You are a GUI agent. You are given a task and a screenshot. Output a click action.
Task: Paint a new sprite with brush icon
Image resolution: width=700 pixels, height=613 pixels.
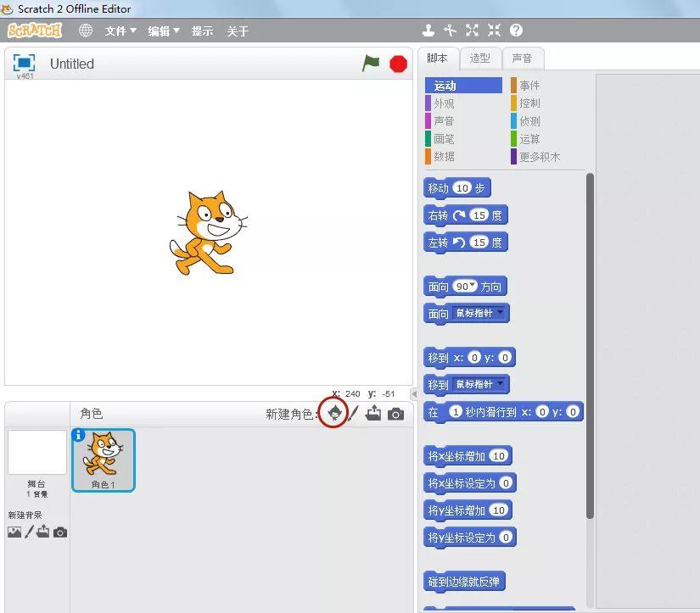pyautogui.click(x=354, y=414)
